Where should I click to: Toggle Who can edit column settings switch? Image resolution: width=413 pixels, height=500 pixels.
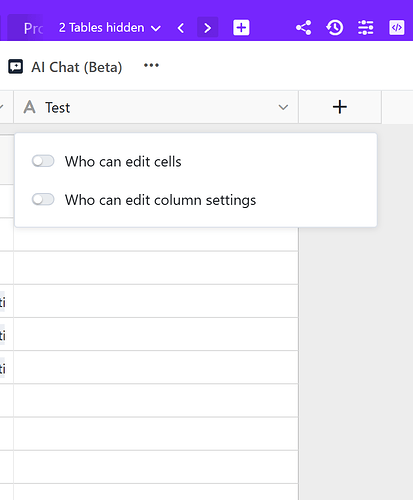43,199
